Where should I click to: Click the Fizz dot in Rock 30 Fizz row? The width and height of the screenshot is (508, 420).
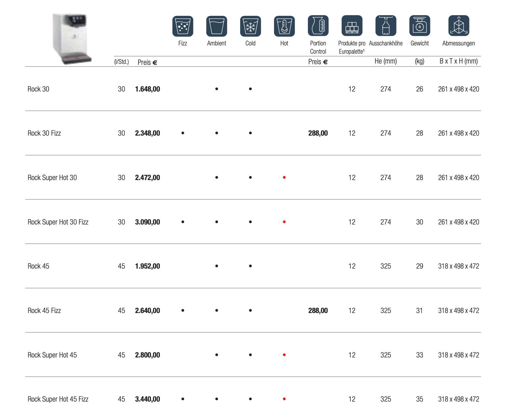(x=183, y=133)
